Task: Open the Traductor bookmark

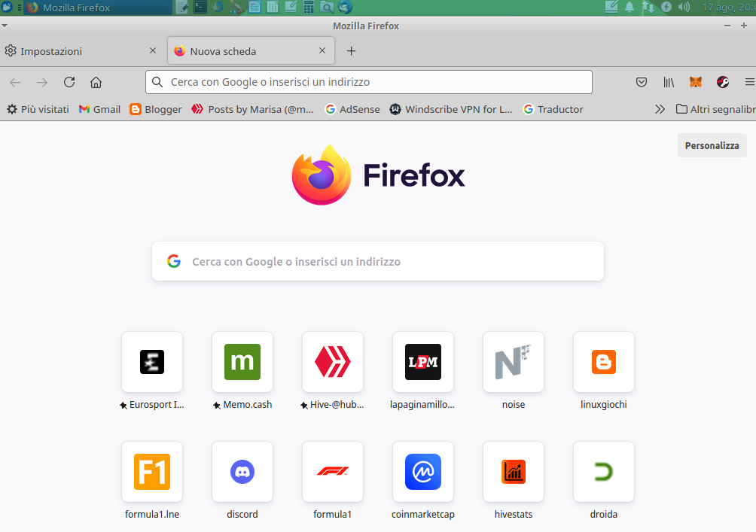Action: 553,109
